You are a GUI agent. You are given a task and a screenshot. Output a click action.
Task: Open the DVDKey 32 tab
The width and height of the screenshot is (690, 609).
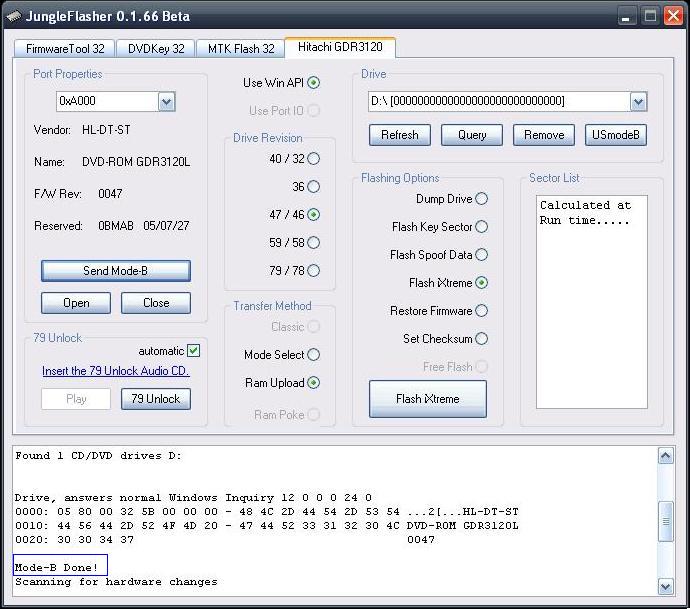coord(156,48)
